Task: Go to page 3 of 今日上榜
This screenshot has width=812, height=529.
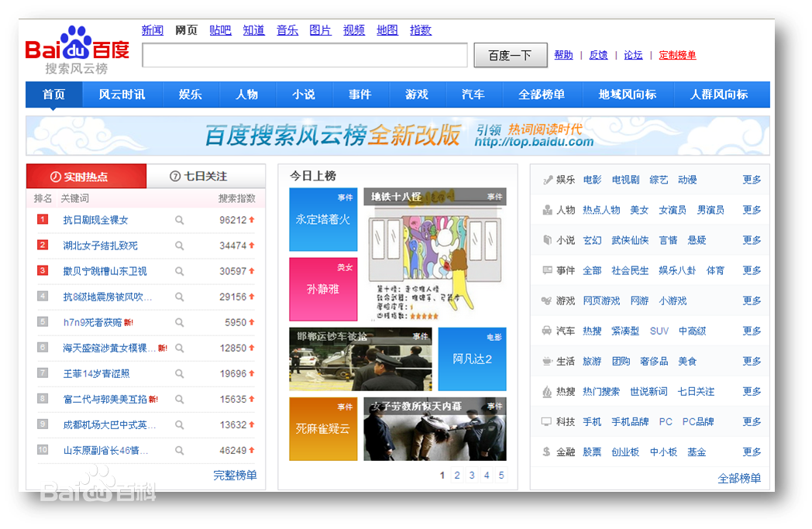Action: [x=472, y=476]
